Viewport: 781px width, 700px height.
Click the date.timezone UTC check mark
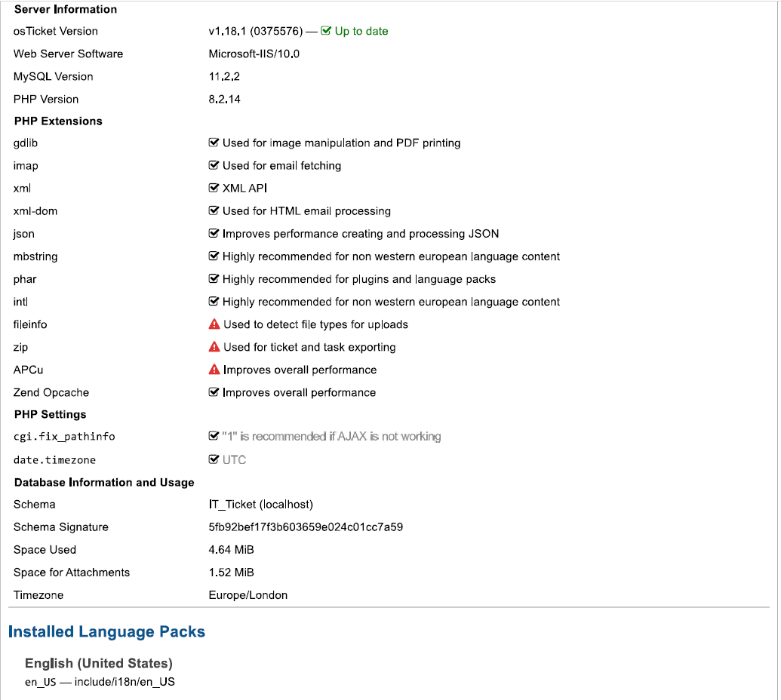point(214,459)
